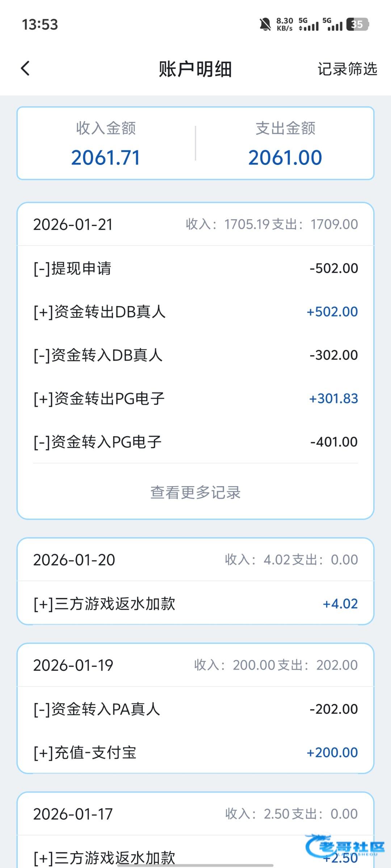Tap the battery level indicator
The image size is (391, 868).
tap(357, 24)
